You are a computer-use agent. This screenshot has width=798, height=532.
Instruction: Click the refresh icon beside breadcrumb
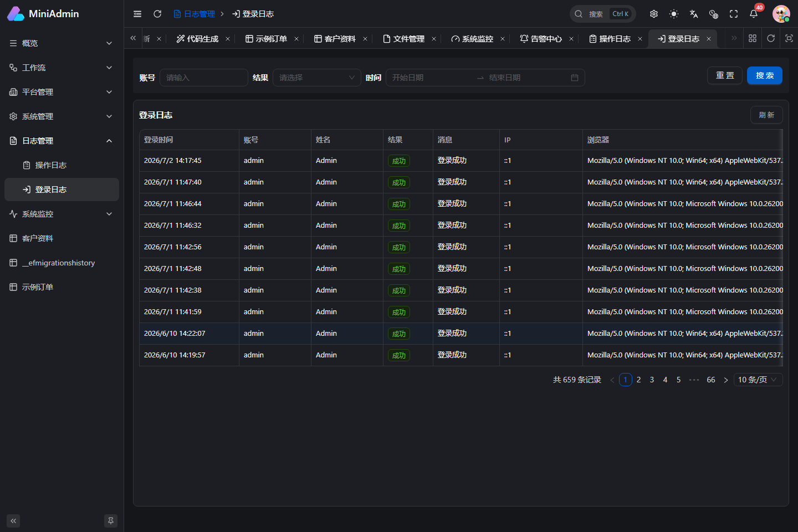pos(157,14)
